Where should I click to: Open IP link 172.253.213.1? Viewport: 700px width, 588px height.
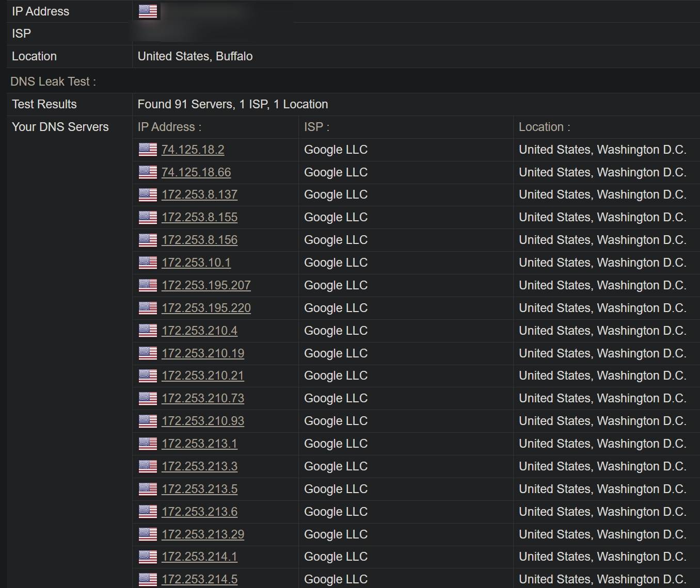click(x=199, y=444)
